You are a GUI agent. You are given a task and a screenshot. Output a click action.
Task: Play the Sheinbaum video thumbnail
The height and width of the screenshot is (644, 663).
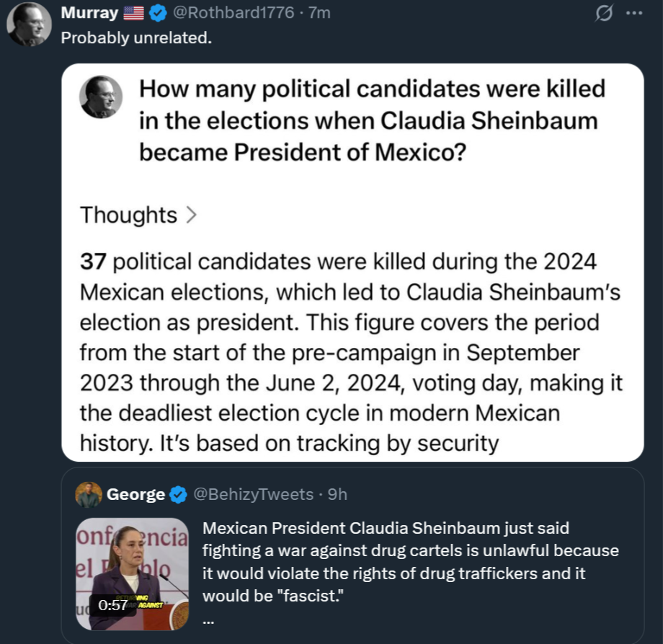(132, 573)
